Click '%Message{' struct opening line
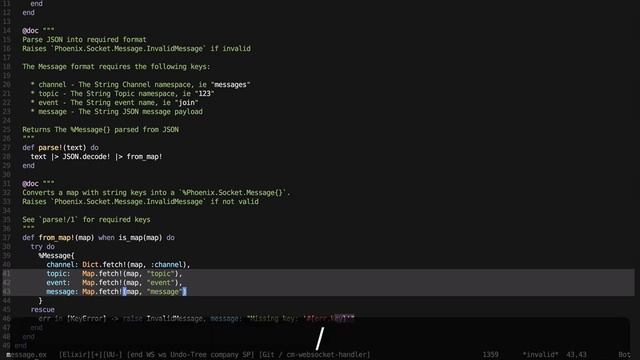This screenshot has height=360, width=640. click(56, 256)
